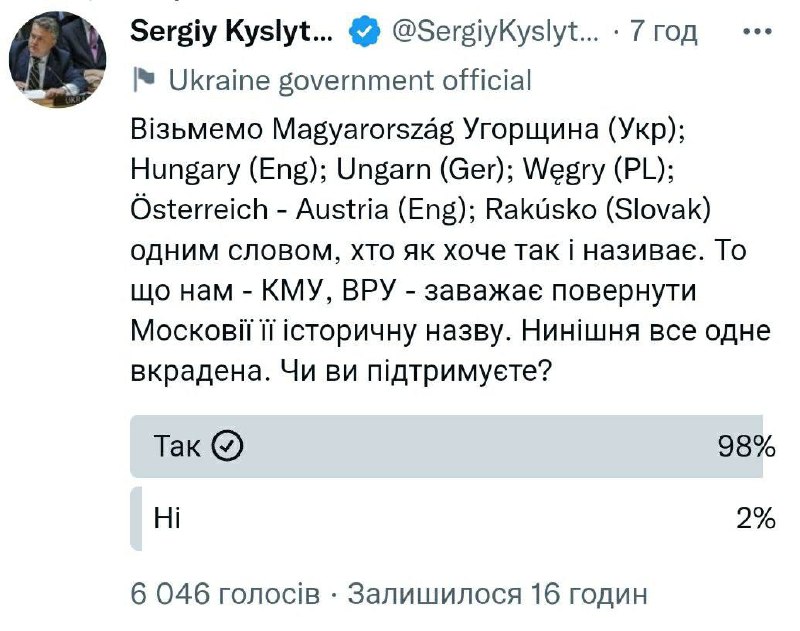This screenshot has height=631, width=800.
Task: Click the 2% poll result
Action: (x=754, y=516)
